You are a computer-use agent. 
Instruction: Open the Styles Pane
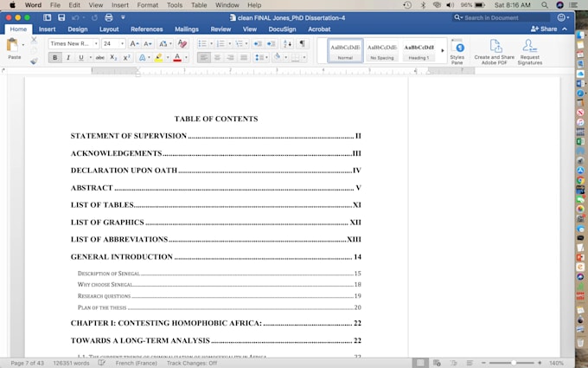[x=457, y=52]
